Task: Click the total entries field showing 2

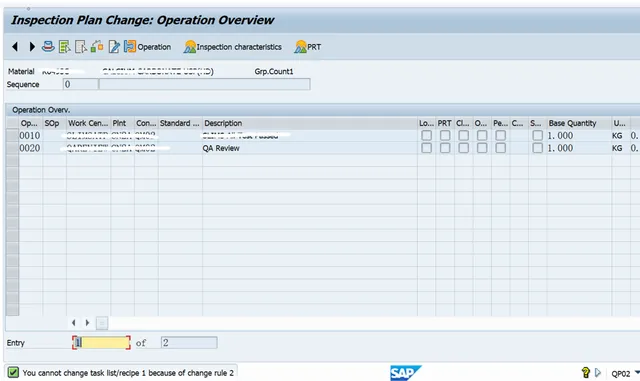Action: pos(189,343)
